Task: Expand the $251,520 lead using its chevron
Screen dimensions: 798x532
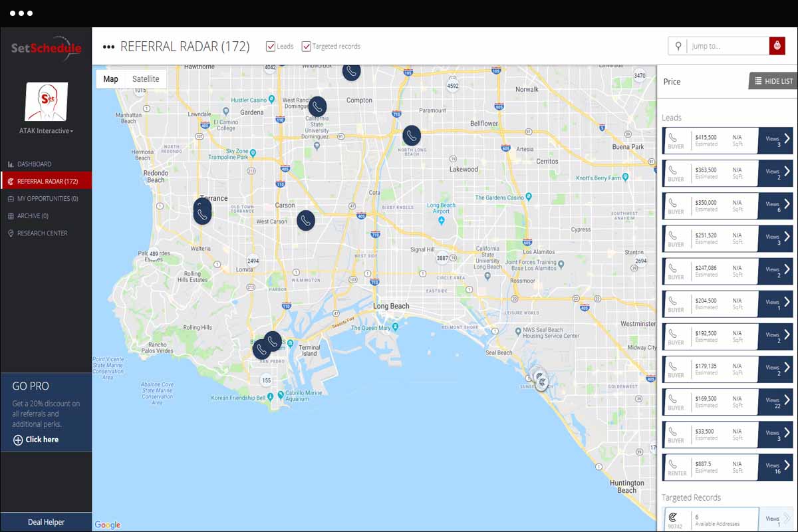Action: [x=787, y=236]
